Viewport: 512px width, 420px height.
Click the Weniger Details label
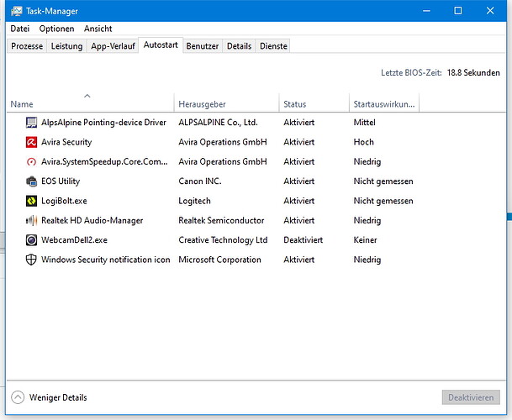[x=58, y=397]
